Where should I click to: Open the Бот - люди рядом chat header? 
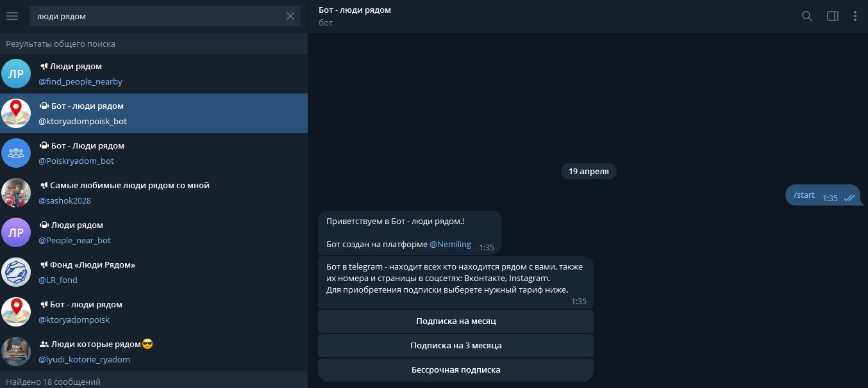click(355, 16)
